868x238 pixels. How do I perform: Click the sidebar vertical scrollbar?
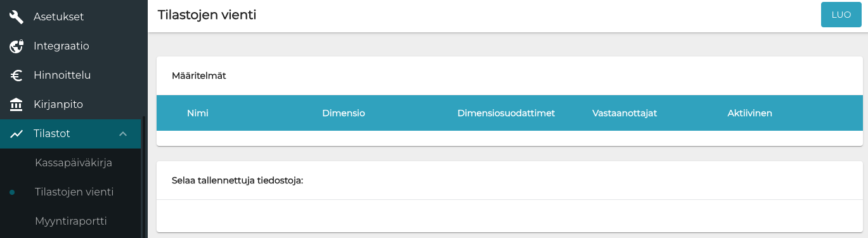coord(144,176)
